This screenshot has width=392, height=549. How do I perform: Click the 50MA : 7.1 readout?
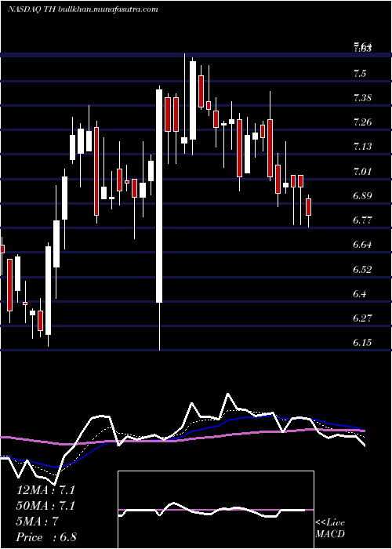45,506
